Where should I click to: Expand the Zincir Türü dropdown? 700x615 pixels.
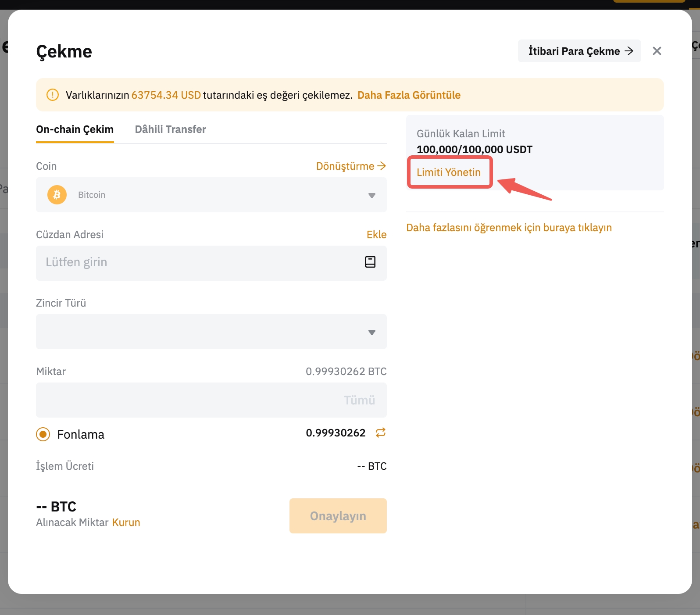(x=211, y=332)
